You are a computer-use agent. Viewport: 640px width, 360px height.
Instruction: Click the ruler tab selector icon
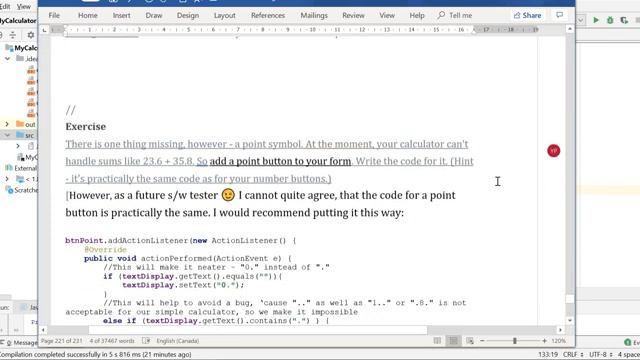[44, 29]
